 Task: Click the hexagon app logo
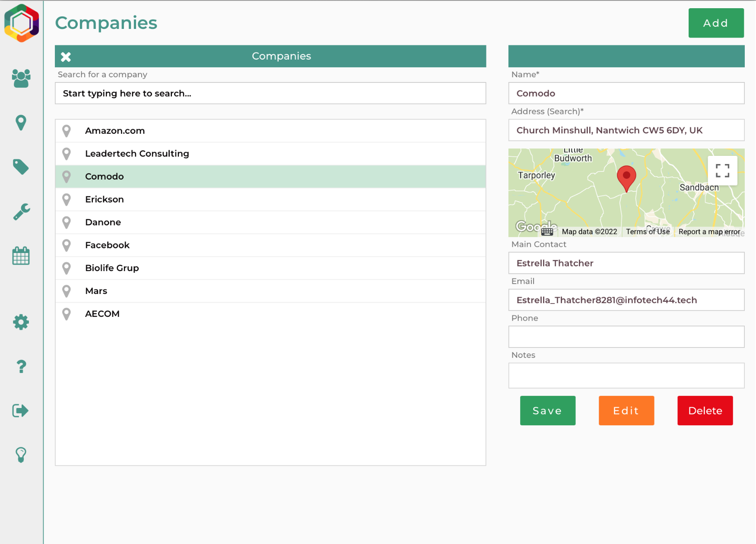pos(22,23)
